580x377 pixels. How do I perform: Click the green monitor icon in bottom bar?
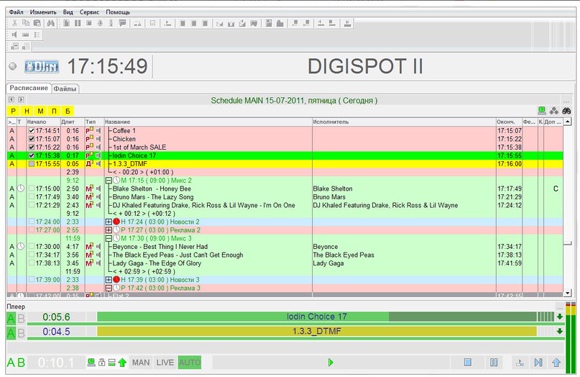coord(91,363)
